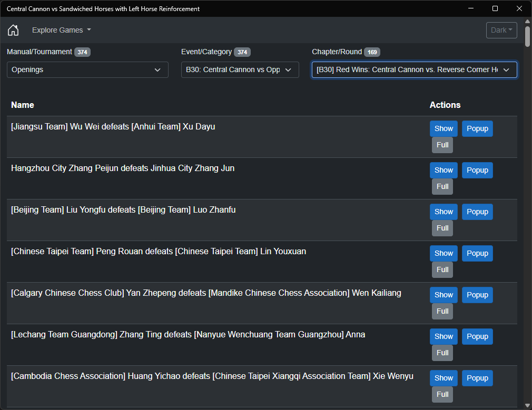The height and width of the screenshot is (410, 532).
Task: Expand the Manual/Tournament Openings dropdown
Action: (87, 69)
